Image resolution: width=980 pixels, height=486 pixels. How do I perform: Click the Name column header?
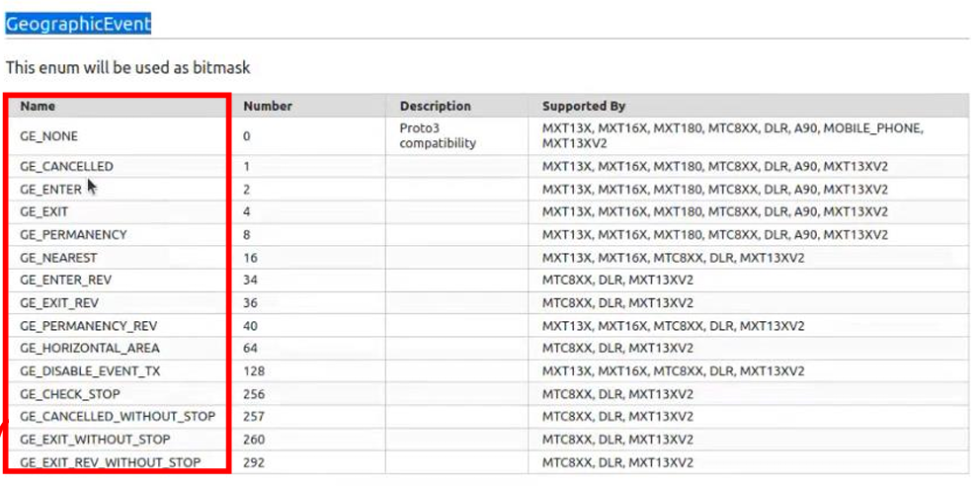coord(38,106)
